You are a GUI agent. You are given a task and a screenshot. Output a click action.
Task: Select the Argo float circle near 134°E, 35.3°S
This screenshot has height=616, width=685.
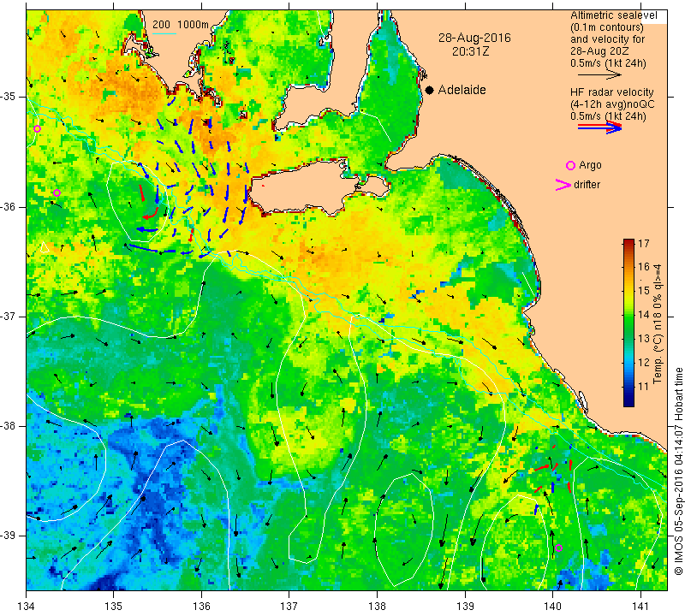tap(37, 129)
